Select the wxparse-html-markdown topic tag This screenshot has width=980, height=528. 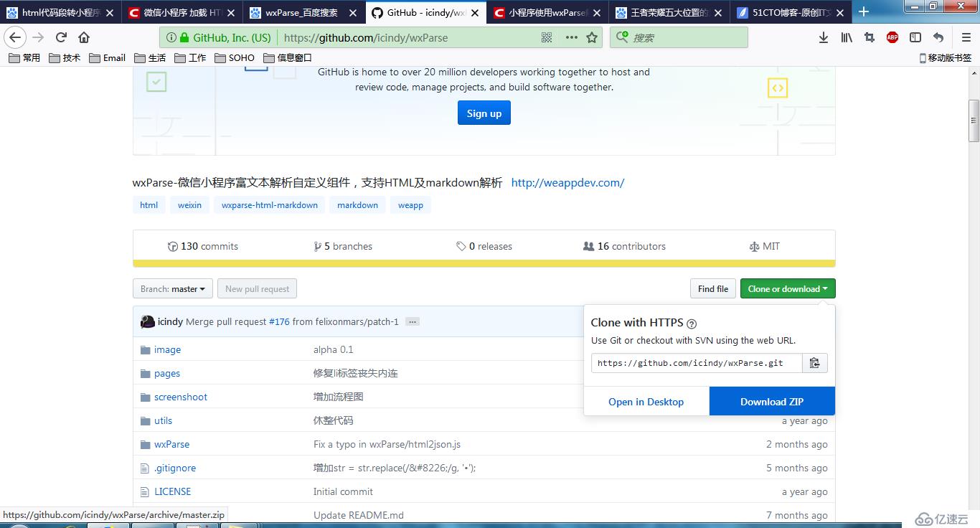270,205
